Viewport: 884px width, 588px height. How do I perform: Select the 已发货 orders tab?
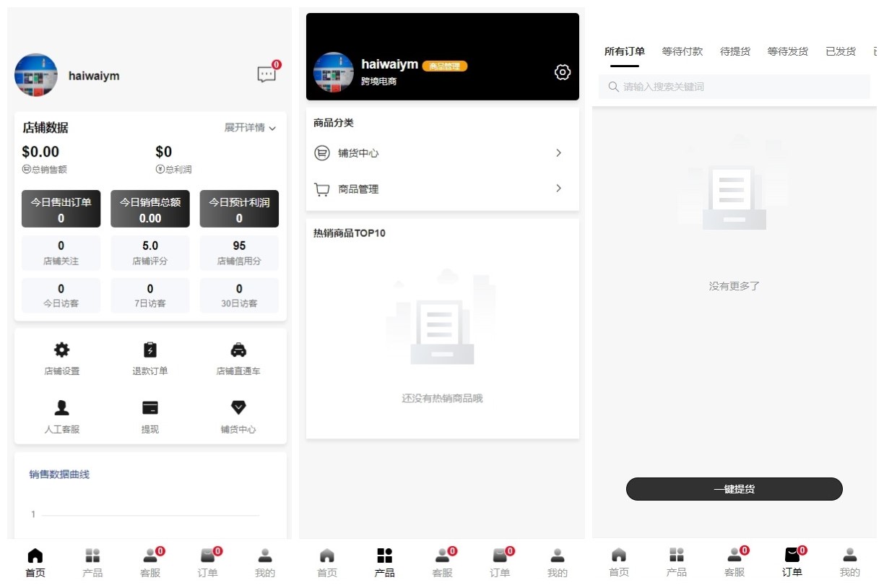(840, 51)
